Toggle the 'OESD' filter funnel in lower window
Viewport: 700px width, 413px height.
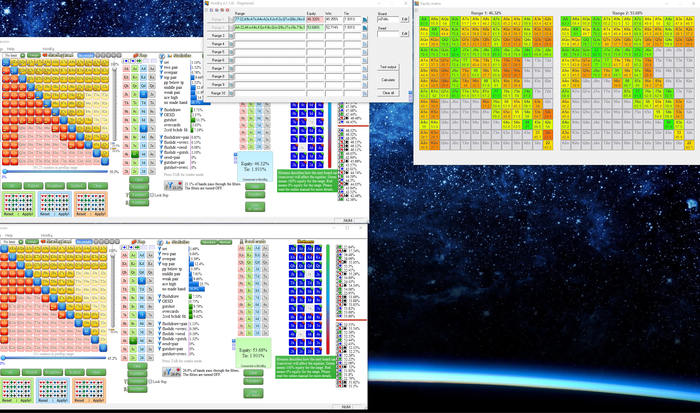click(x=160, y=301)
